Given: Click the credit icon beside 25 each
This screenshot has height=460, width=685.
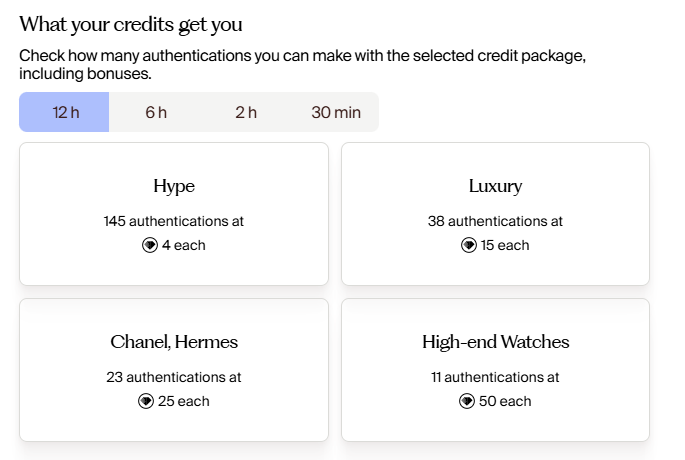Looking at the screenshot, I should [x=146, y=401].
